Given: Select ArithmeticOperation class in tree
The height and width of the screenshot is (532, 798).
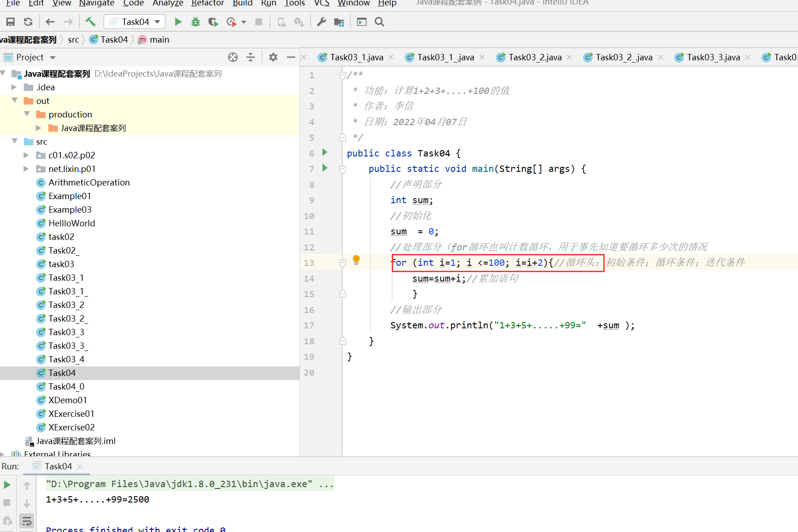Looking at the screenshot, I should [89, 182].
